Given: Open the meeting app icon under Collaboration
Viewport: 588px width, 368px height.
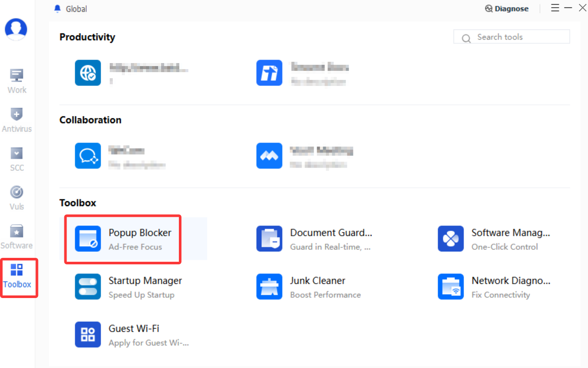Looking at the screenshot, I should click(x=269, y=155).
